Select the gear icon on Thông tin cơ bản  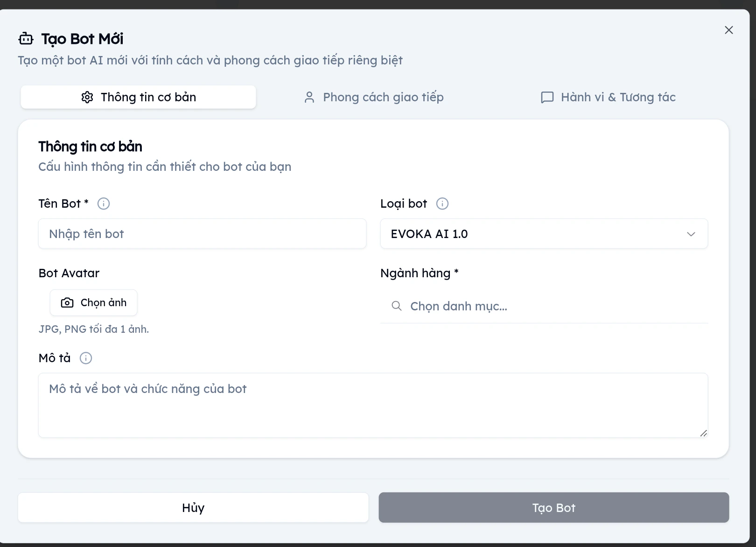click(x=88, y=97)
